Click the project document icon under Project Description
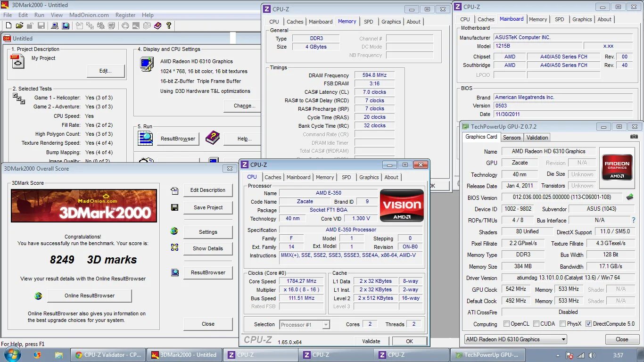 (x=17, y=61)
